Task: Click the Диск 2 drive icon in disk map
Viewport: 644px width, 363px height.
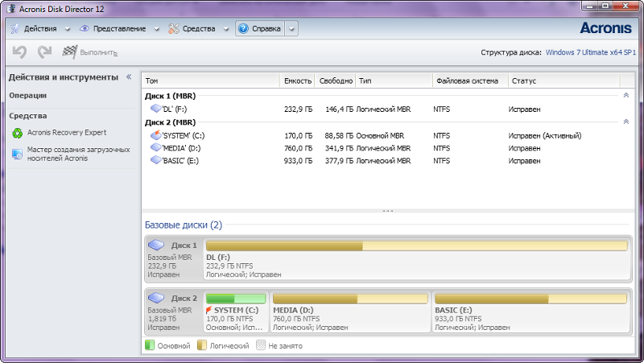Action: pyautogui.click(x=156, y=298)
